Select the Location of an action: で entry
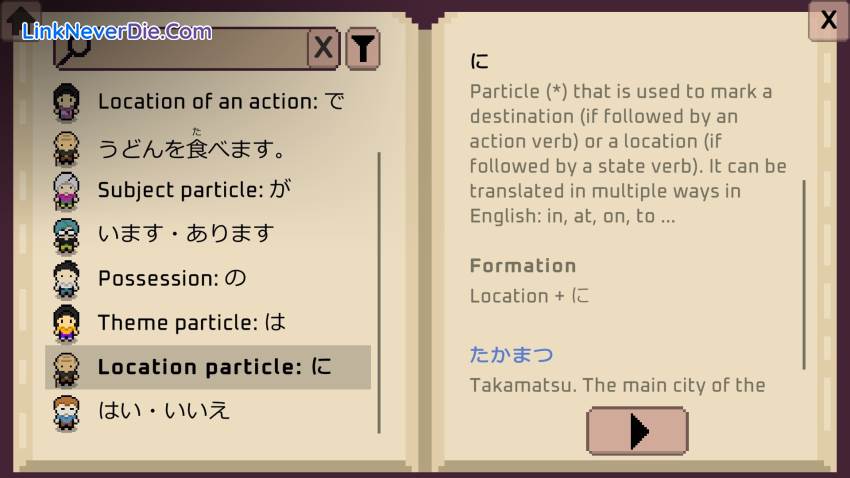The height and width of the screenshot is (478, 850). pos(220,101)
